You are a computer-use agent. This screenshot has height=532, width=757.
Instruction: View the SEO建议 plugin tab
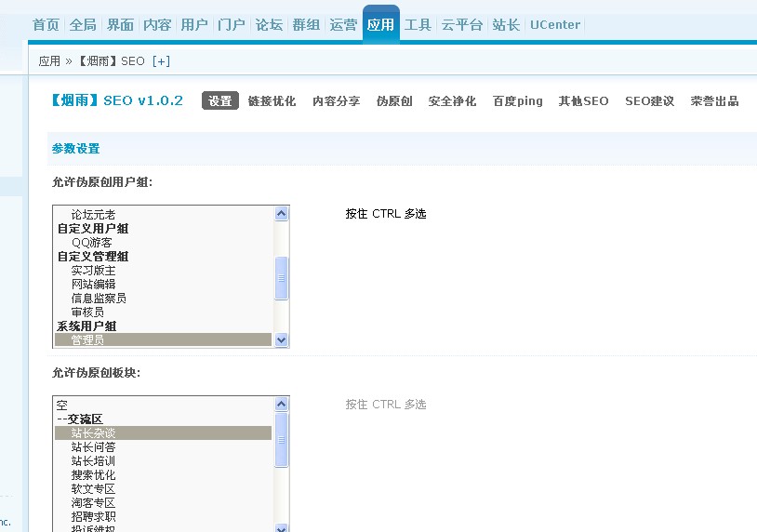649,101
